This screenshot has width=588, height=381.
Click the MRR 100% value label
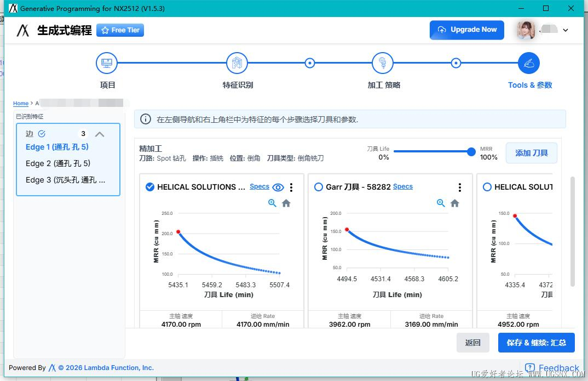[488, 157]
